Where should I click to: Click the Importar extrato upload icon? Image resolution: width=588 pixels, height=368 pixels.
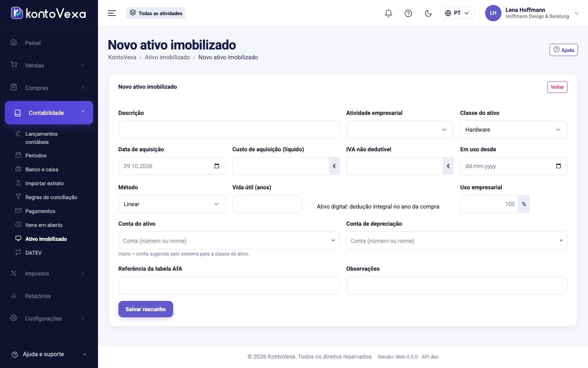pos(18,183)
